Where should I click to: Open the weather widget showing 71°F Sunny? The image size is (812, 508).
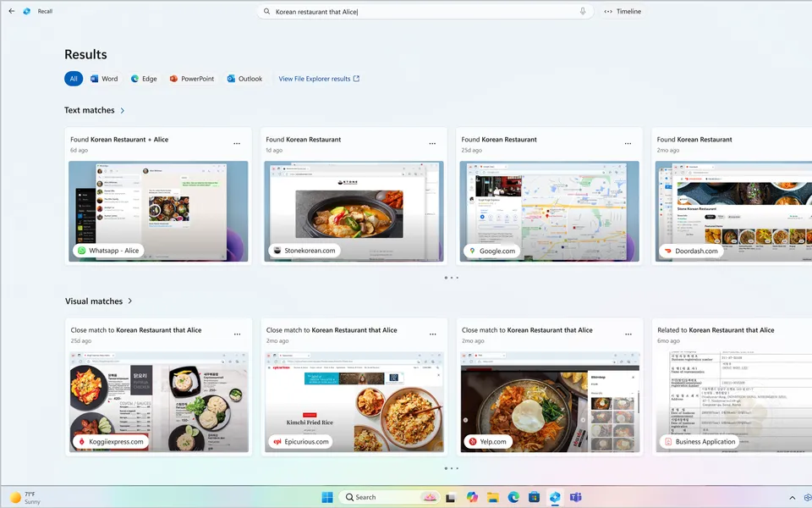(x=25, y=498)
